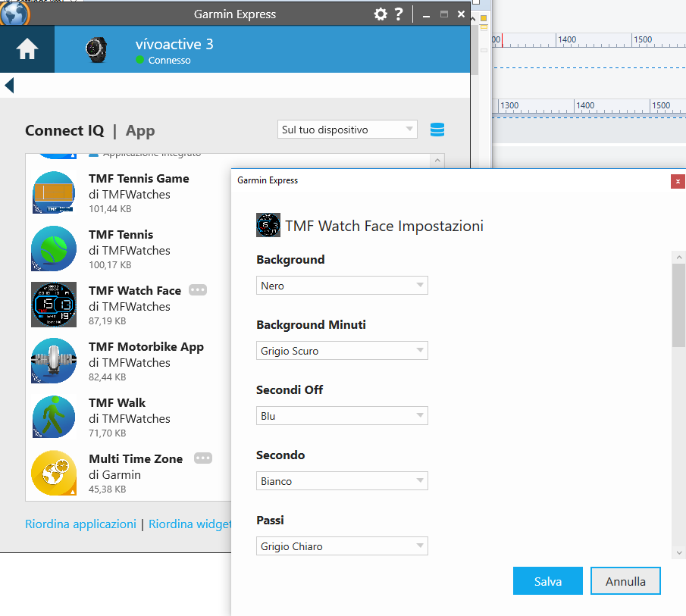This screenshot has height=616, width=686.
Task: Click the blue storage database icon
Action: (x=437, y=130)
